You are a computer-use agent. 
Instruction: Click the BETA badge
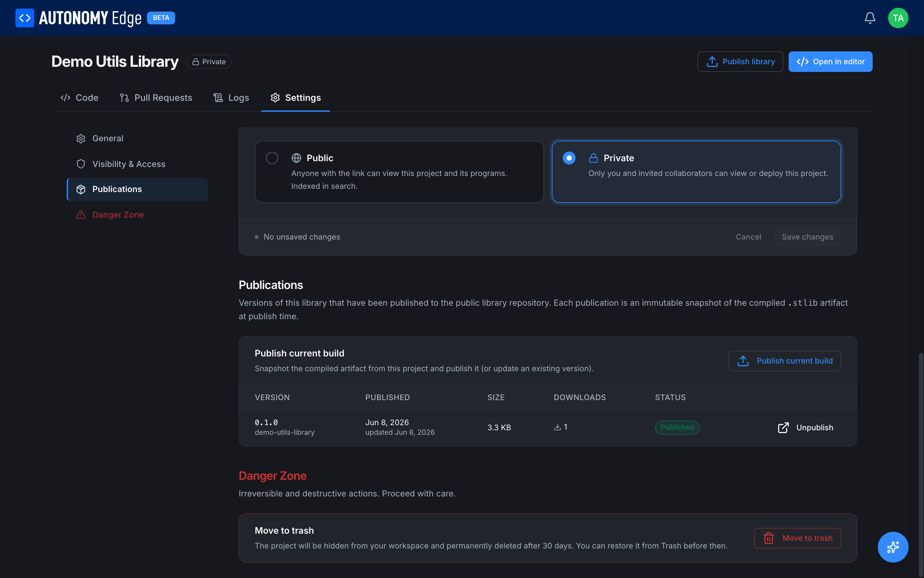(161, 18)
